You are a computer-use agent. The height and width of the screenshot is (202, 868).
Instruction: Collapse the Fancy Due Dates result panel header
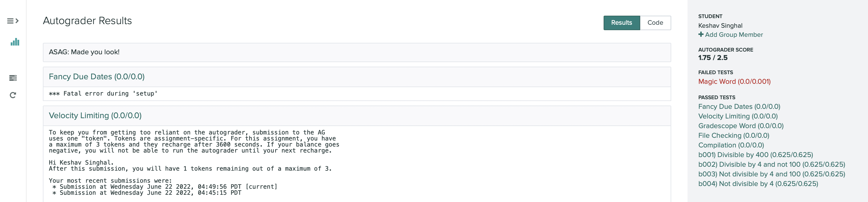tap(96, 77)
